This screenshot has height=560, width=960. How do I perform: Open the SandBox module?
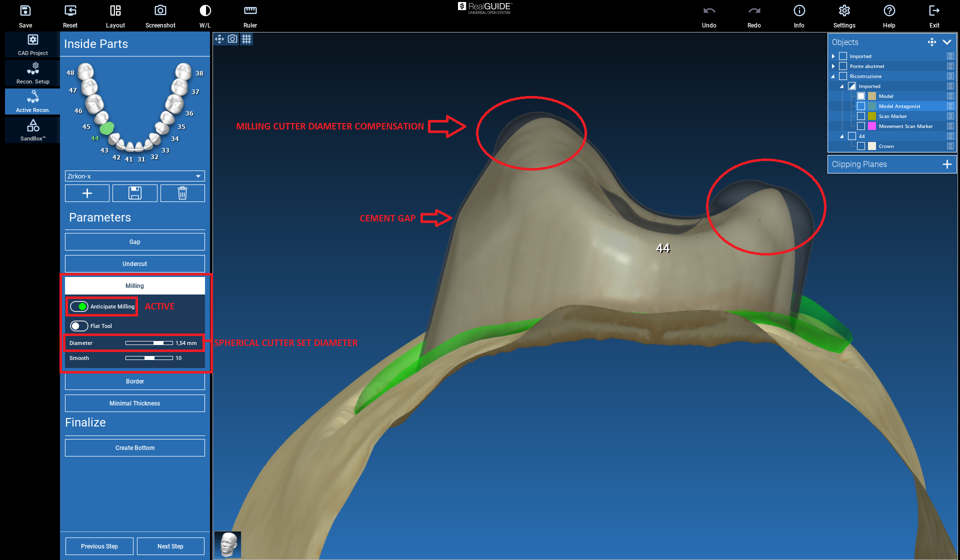(x=33, y=129)
